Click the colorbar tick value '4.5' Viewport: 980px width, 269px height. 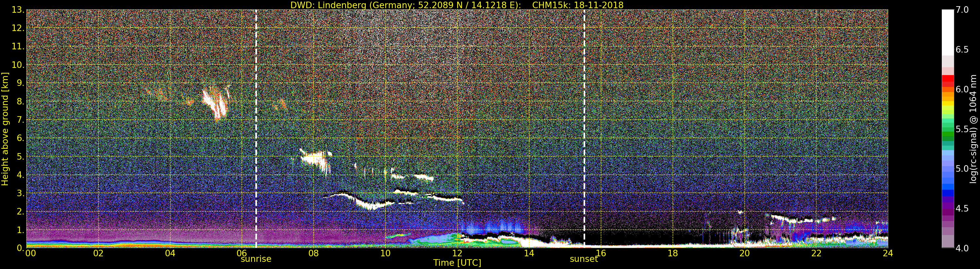962,209
